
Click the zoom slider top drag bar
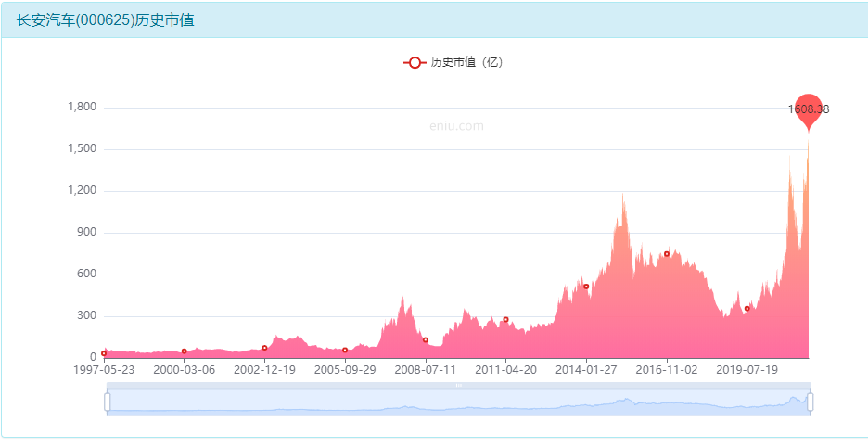[x=459, y=385]
